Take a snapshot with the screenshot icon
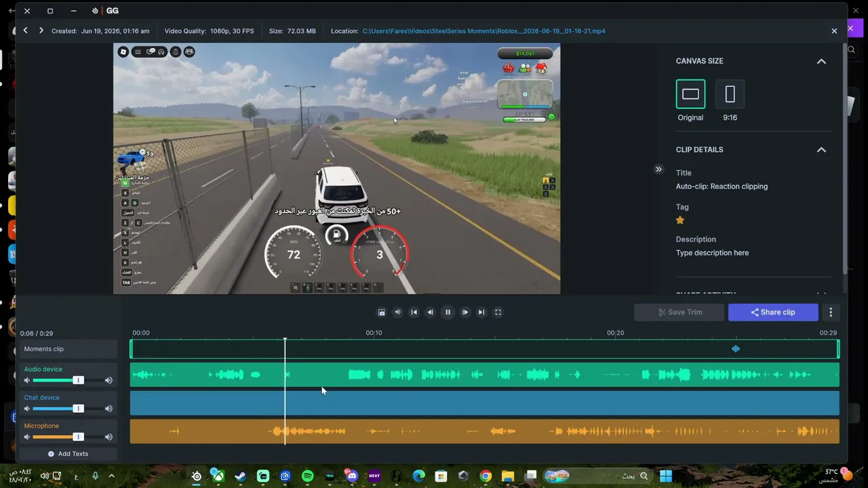 coord(381,312)
